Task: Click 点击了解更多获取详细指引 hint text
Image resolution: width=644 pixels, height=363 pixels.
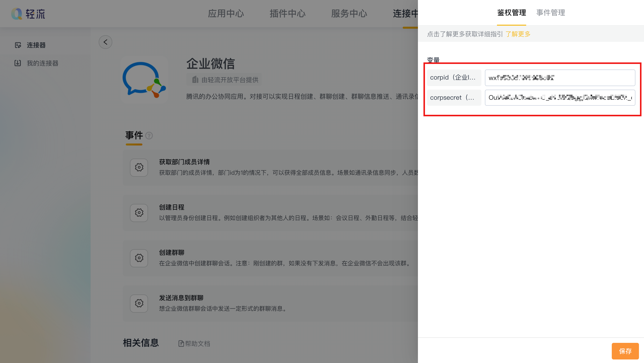Action: (465, 34)
